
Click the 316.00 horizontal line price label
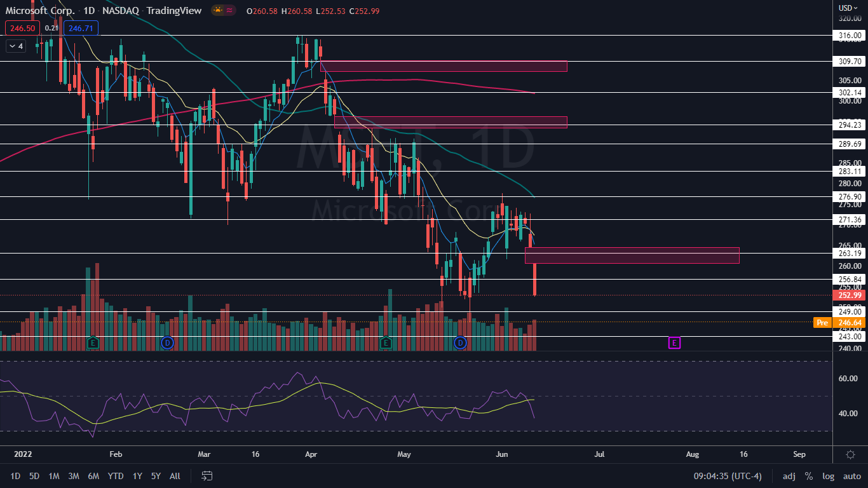tap(850, 36)
